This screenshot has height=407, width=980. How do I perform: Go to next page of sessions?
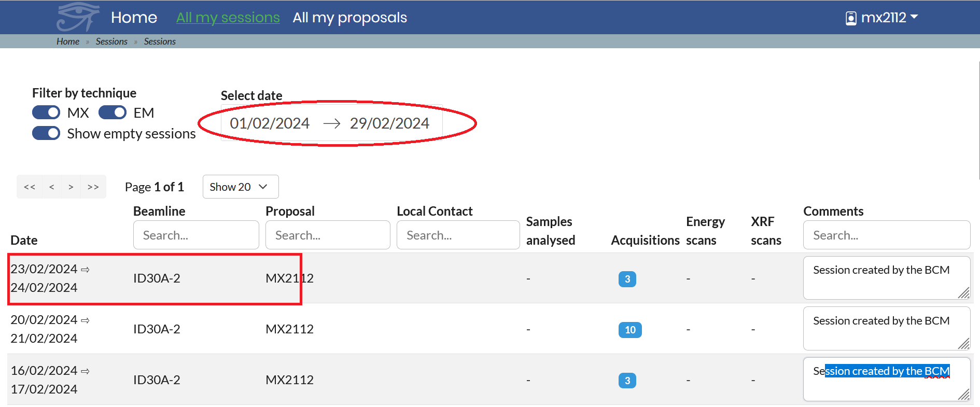click(71, 187)
